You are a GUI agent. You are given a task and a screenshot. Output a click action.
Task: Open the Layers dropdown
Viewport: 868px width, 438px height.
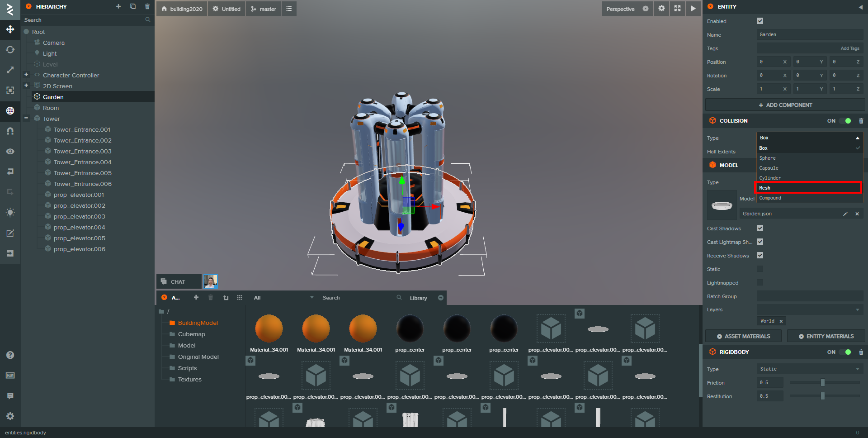(x=810, y=309)
